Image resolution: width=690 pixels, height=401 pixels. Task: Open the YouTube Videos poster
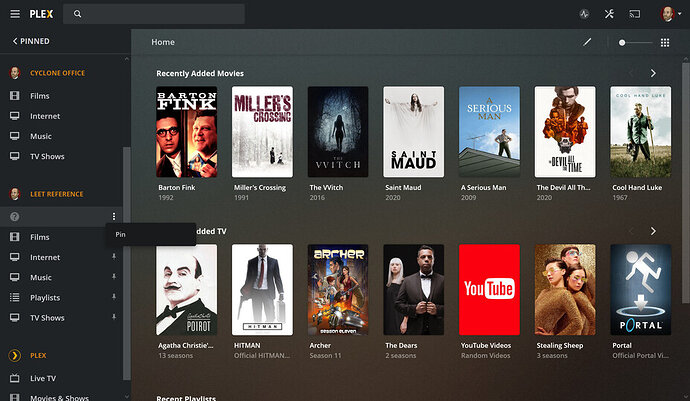(x=489, y=290)
